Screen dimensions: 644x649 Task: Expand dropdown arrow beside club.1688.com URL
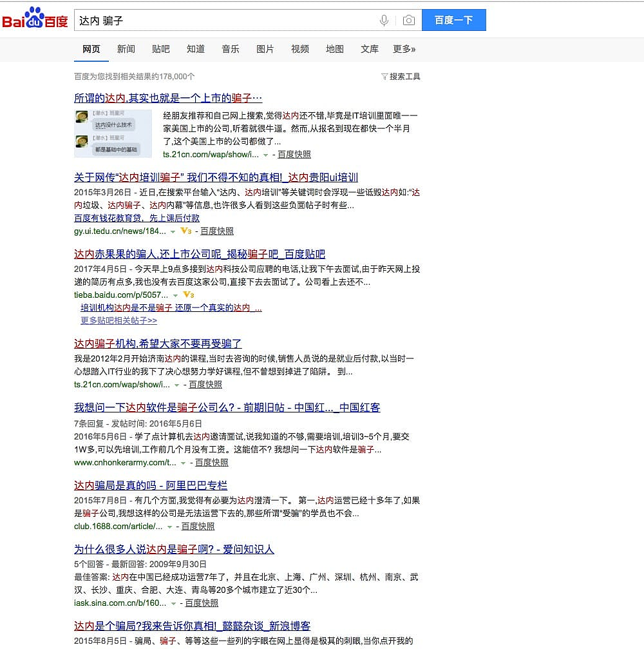coord(169,527)
